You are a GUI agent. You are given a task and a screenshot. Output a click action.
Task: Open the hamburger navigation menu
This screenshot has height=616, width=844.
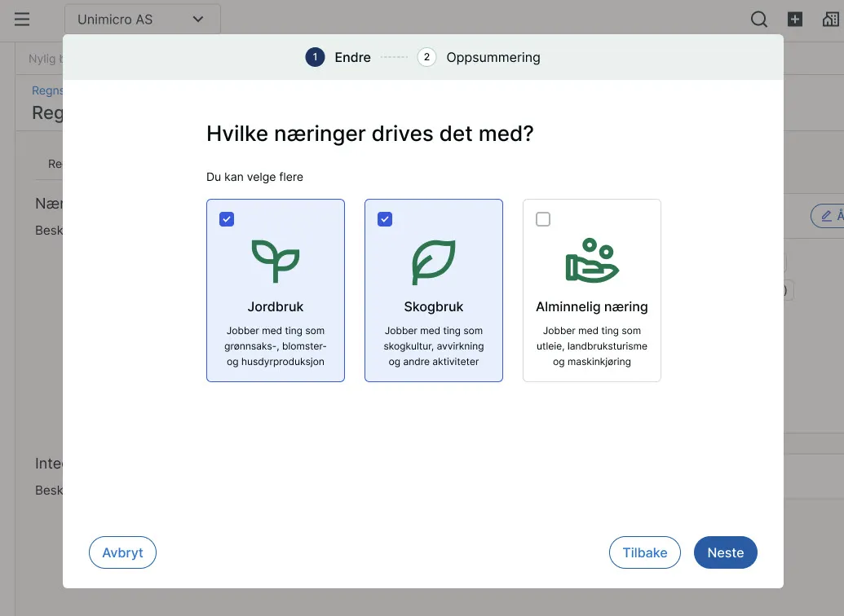click(x=21, y=19)
